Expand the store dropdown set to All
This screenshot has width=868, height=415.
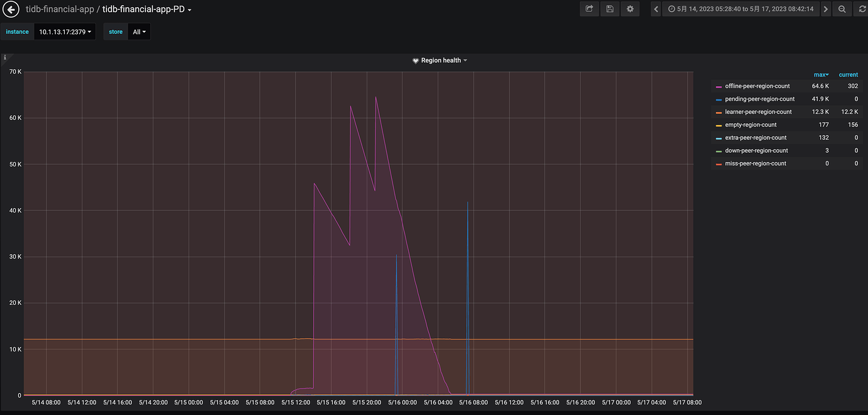139,31
